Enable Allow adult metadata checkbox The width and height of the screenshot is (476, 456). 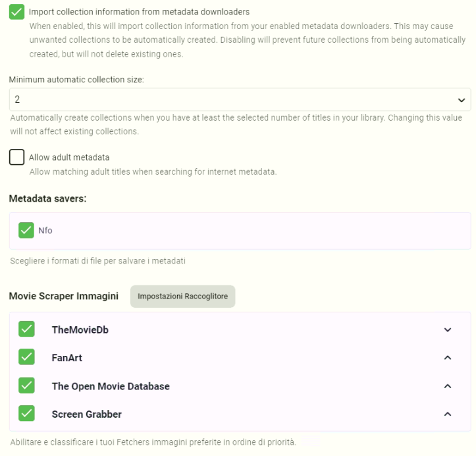pyautogui.click(x=17, y=157)
